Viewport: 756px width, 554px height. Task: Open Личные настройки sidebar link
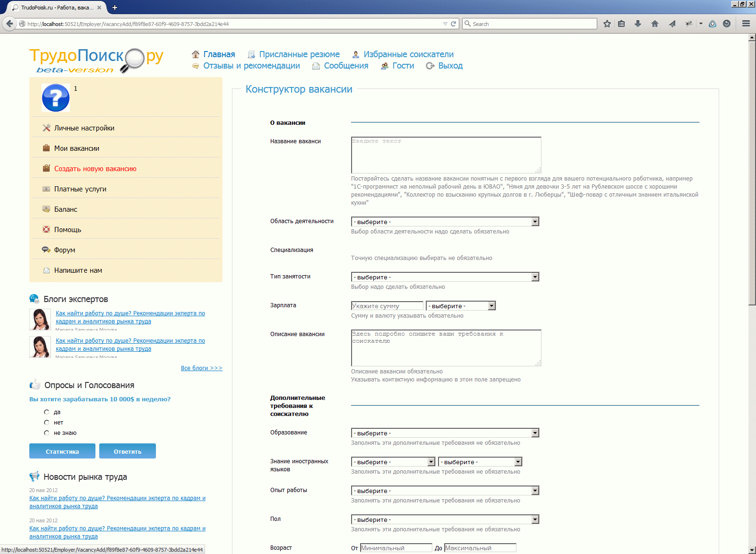[x=84, y=128]
